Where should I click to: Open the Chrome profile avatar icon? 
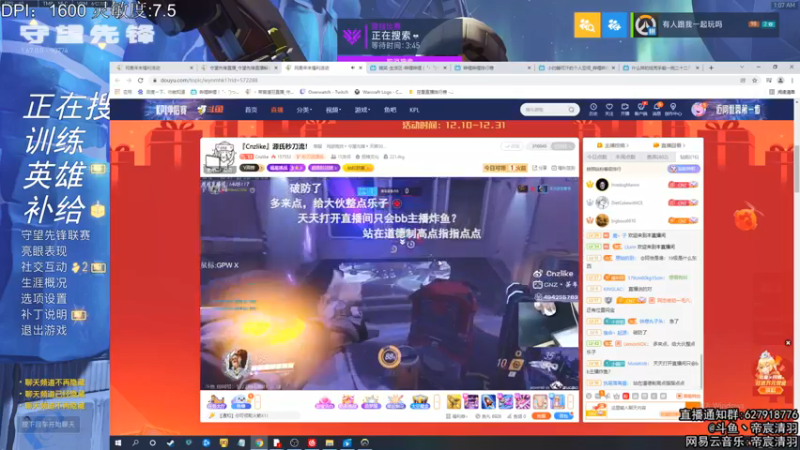click(781, 80)
